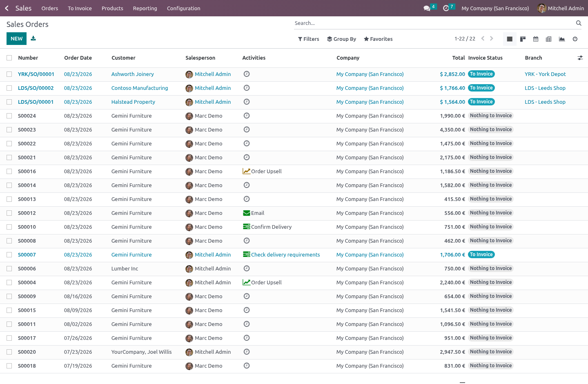Switch to kanban view
588x384 pixels.
coord(523,39)
